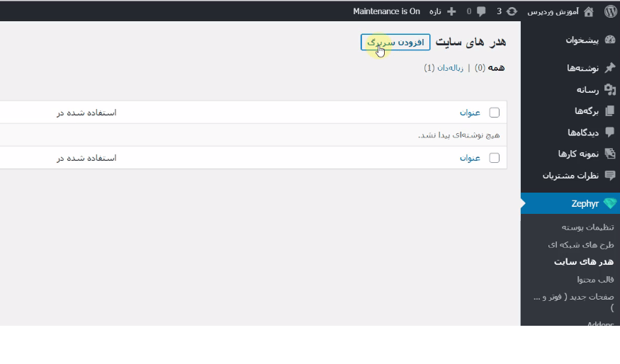Open قالب محتوا submenu item
The width and height of the screenshot is (620, 364).
coord(595,280)
